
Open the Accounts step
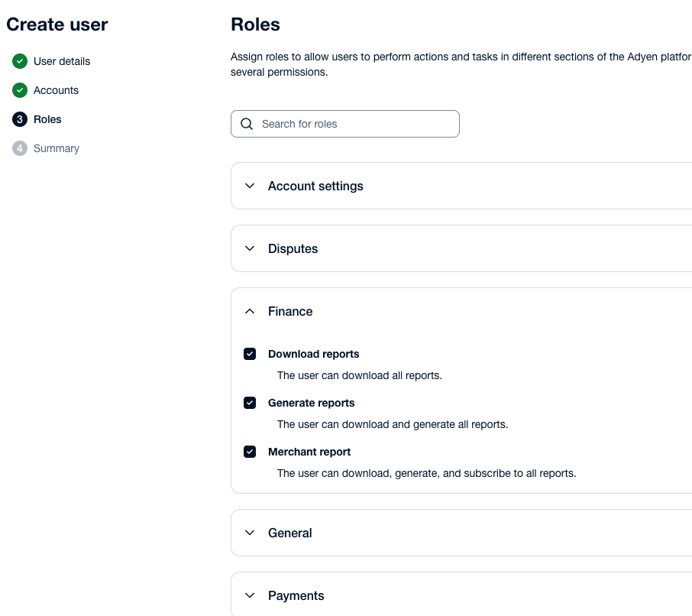pyautogui.click(x=56, y=90)
